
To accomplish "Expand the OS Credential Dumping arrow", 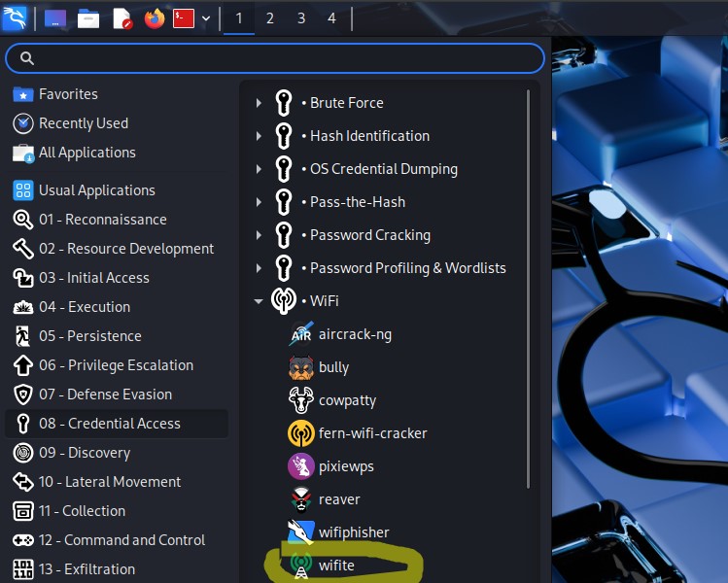I will click(260, 169).
